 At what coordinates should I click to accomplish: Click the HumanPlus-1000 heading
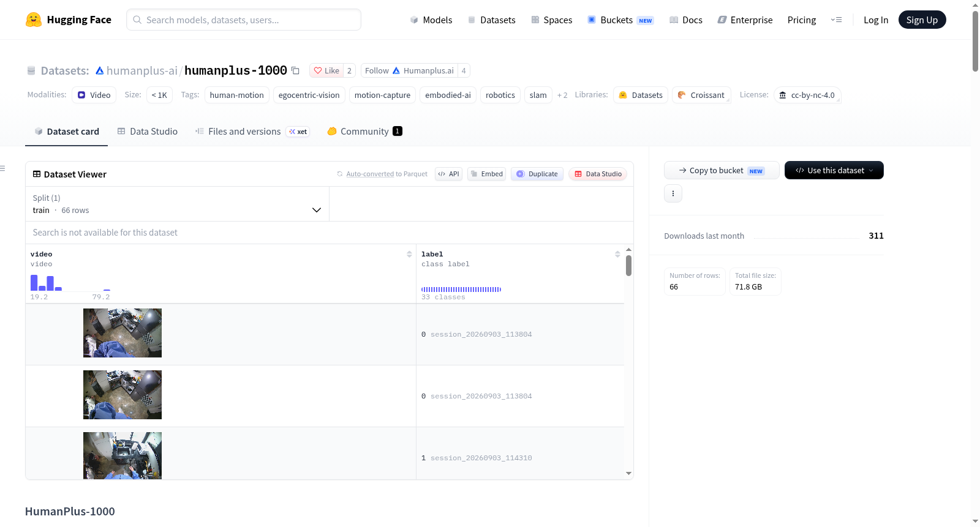point(70,511)
